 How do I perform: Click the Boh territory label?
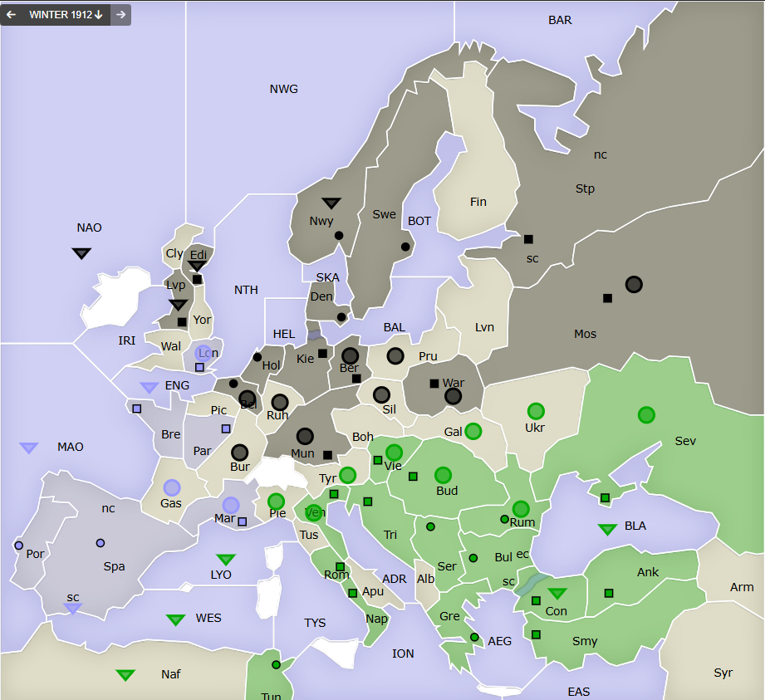(x=363, y=437)
